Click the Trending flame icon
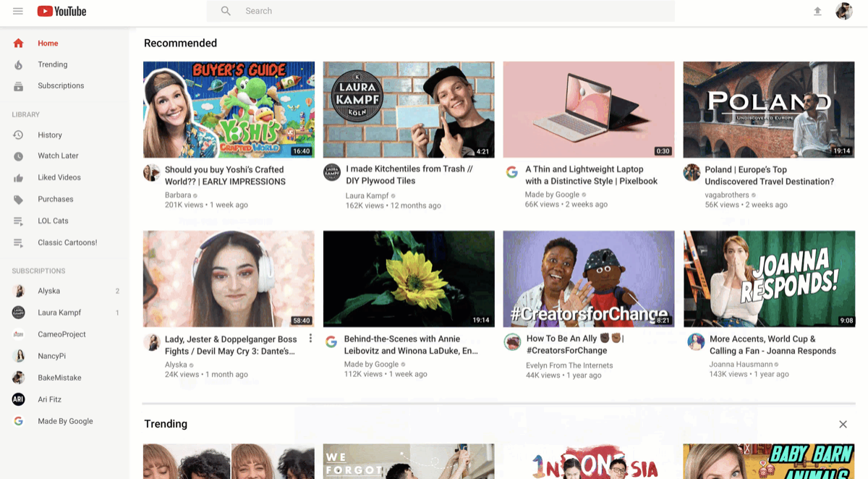Image resolution: width=868 pixels, height=479 pixels. 18,64
